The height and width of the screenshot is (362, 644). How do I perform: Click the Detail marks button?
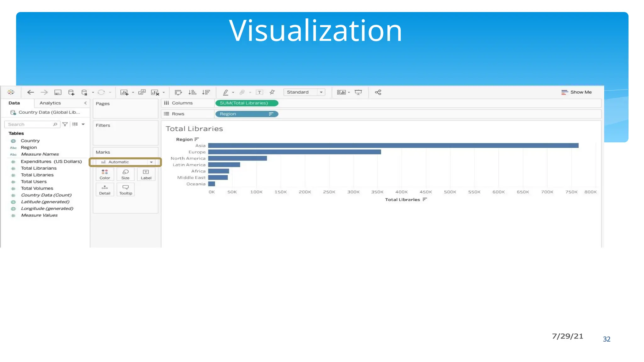tap(105, 190)
